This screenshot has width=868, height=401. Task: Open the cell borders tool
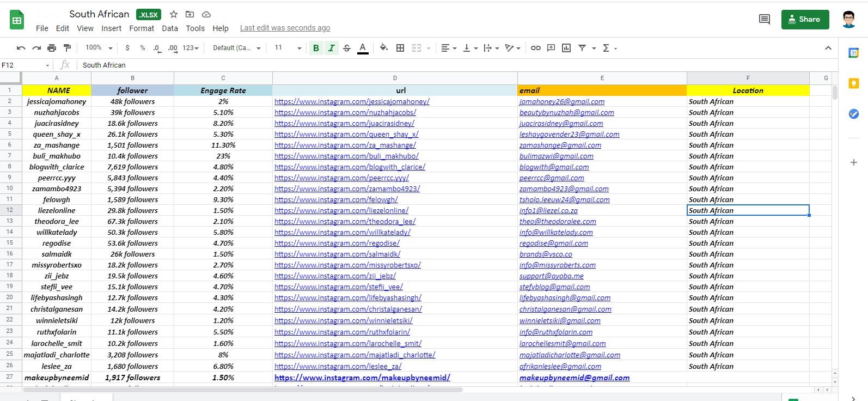point(400,48)
